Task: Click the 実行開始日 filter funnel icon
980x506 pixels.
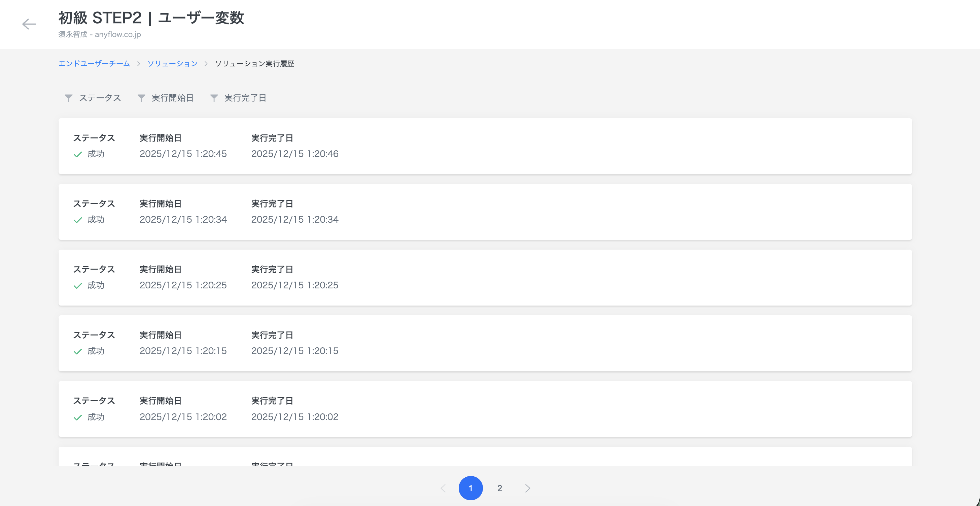Action: point(141,98)
